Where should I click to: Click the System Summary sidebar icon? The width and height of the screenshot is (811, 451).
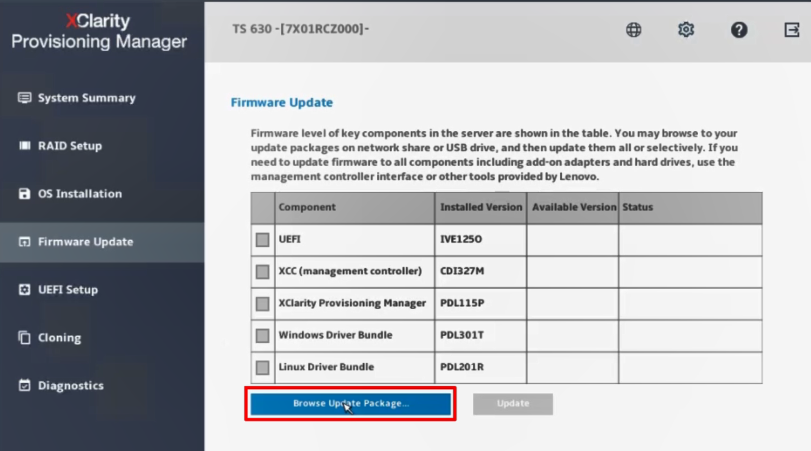click(x=25, y=98)
